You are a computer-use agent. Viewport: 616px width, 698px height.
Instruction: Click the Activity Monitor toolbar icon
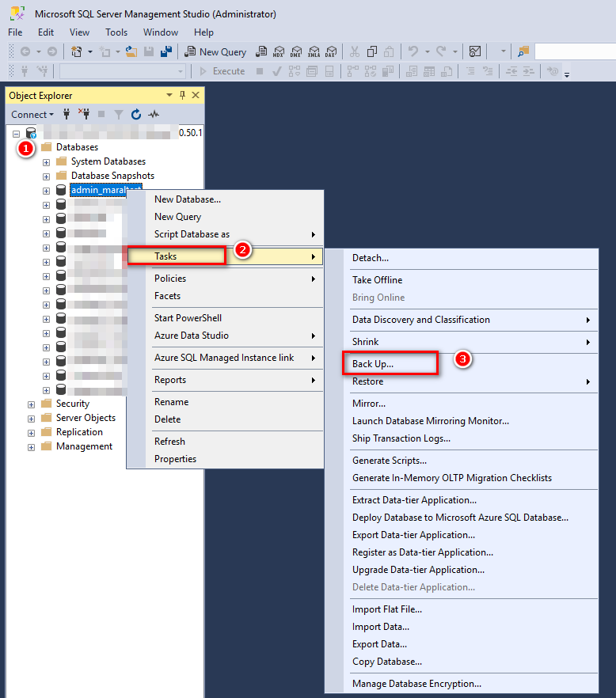click(475, 52)
